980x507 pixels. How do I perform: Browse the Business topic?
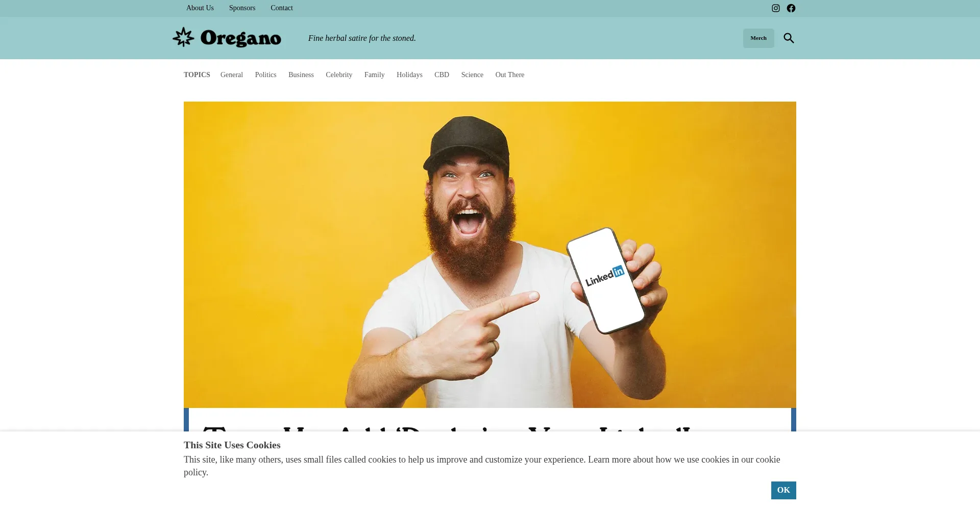click(301, 75)
